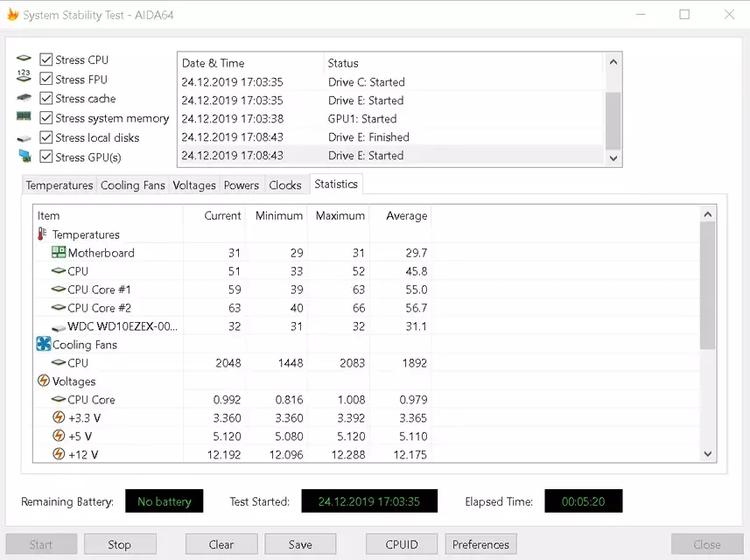This screenshot has height=560, width=750.
Task: Toggle the Stress cache checkbox
Action: coord(46,98)
